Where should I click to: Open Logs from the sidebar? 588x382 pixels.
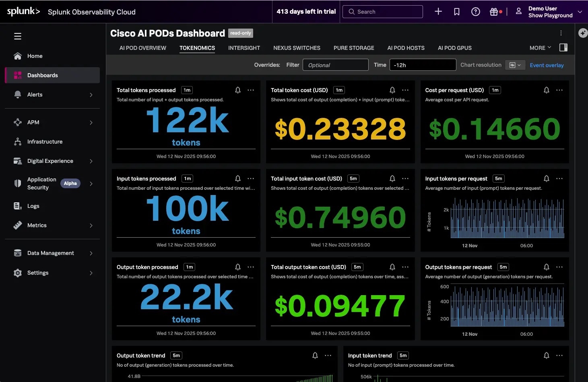33,206
